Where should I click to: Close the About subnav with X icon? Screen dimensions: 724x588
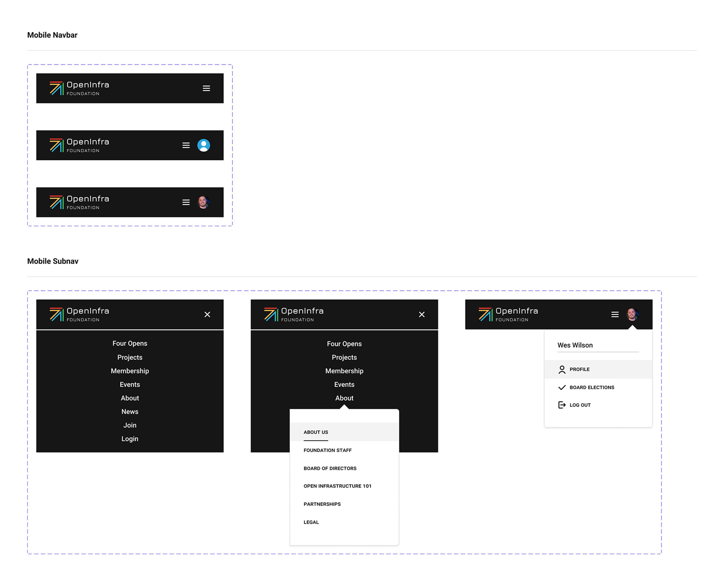pyautogui.click(x=422, y=314)
